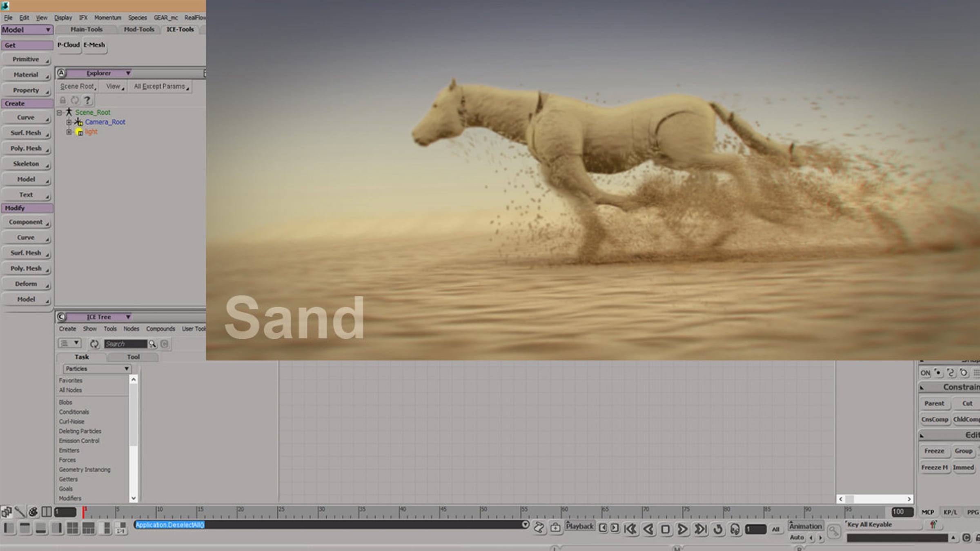
Task: Open the command history dropdown arrow
Action: coord(525,524)
